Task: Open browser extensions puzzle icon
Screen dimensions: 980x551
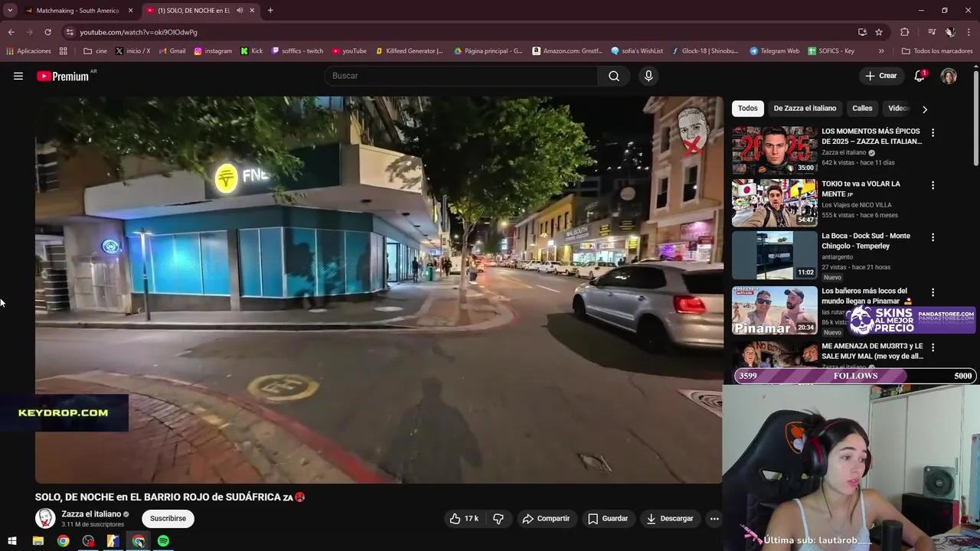Action: click(905, 32)
